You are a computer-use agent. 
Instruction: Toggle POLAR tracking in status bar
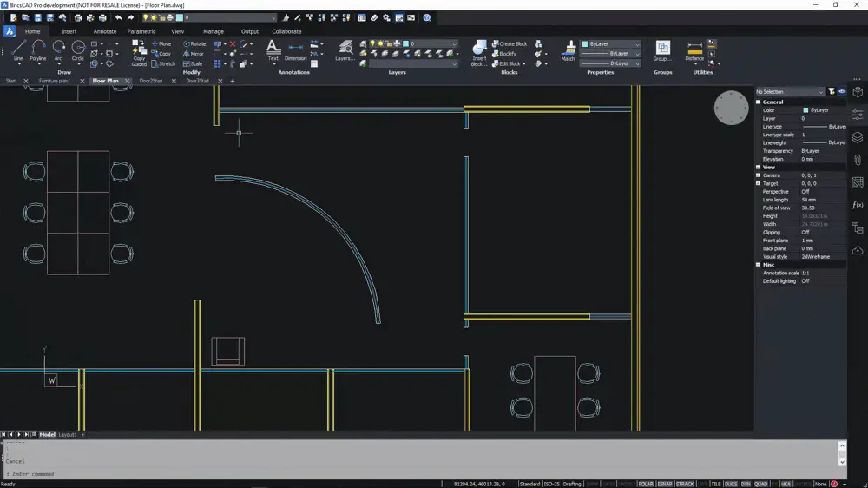(x=646, y=484)
